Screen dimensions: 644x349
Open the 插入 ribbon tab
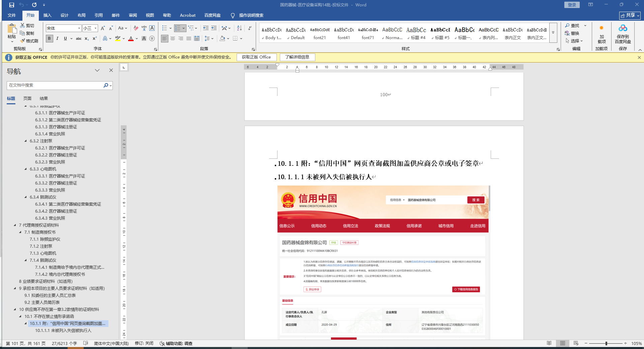pos(47,15)
